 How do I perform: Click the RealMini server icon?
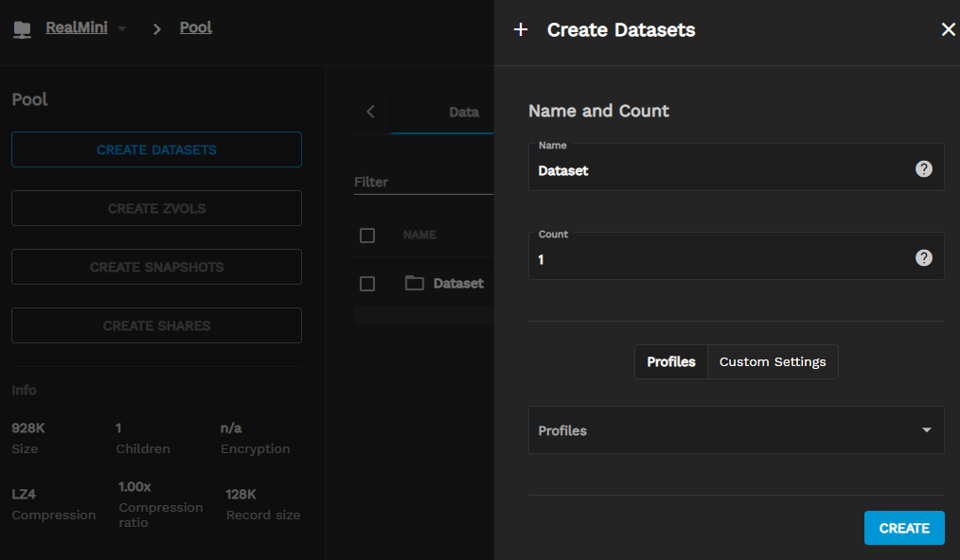coord(22,29)
